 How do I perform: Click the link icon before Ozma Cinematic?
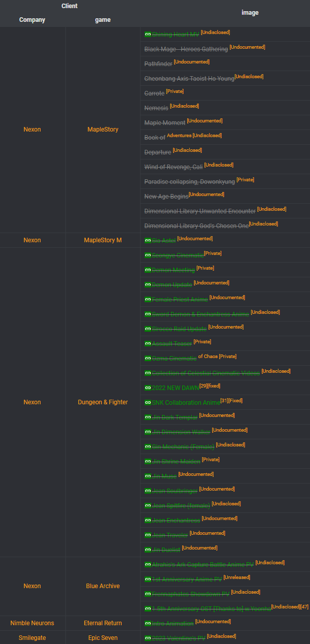coord(148,359)
